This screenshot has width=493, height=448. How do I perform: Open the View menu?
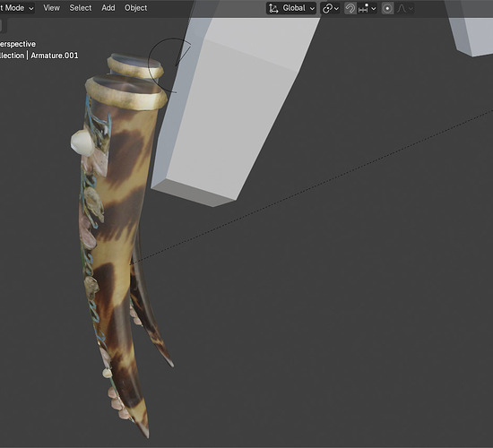[51, 8]
